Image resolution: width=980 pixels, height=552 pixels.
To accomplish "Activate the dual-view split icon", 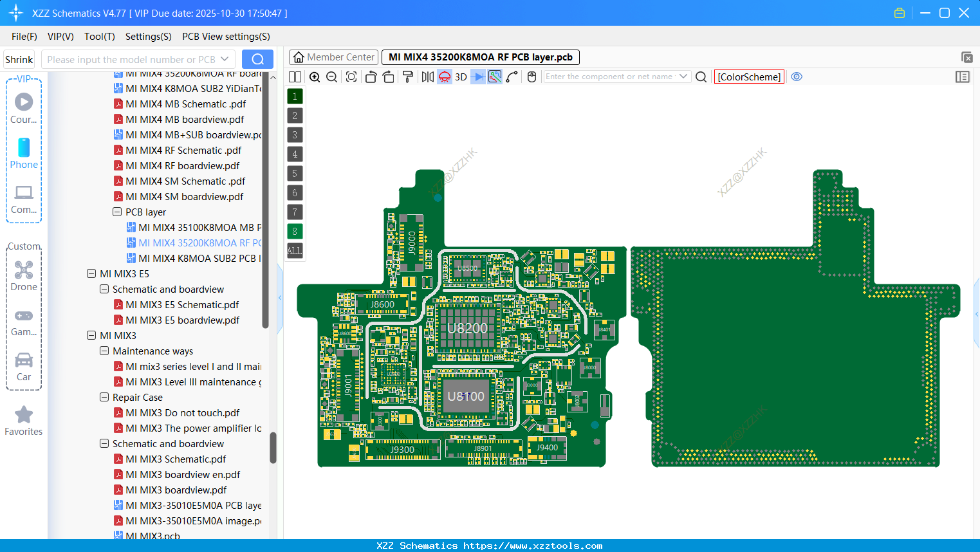I will coord(295,77).
